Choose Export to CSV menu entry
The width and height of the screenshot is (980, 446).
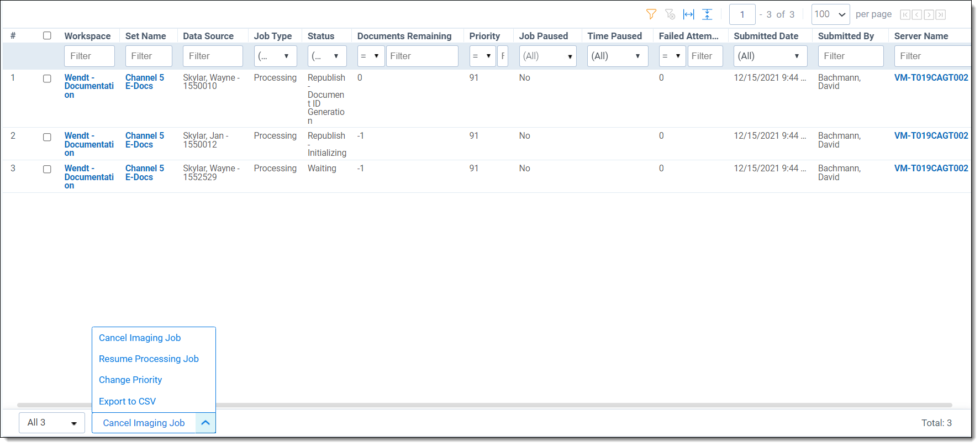tap(127, 401)
